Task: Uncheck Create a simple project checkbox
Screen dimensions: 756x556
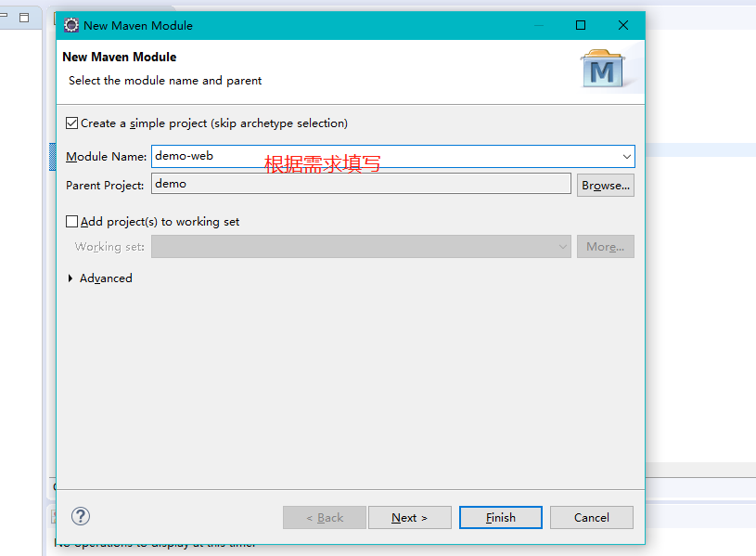Action: point(71,123)
